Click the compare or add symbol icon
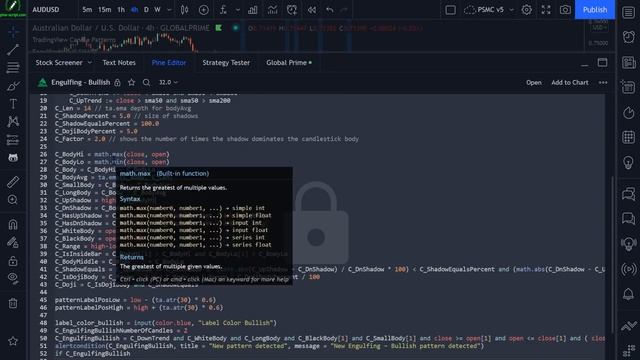The image size is (640, 360). (203, 9)
